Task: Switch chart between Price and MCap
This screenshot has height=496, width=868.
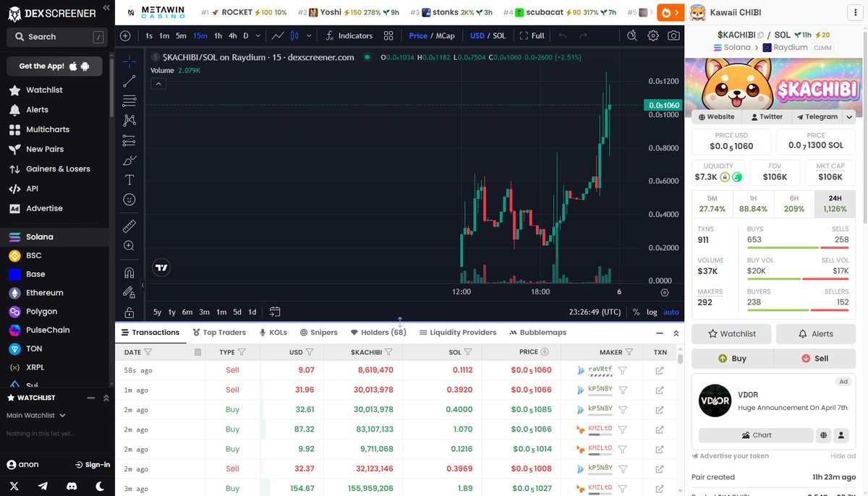Action: (432, 35)
